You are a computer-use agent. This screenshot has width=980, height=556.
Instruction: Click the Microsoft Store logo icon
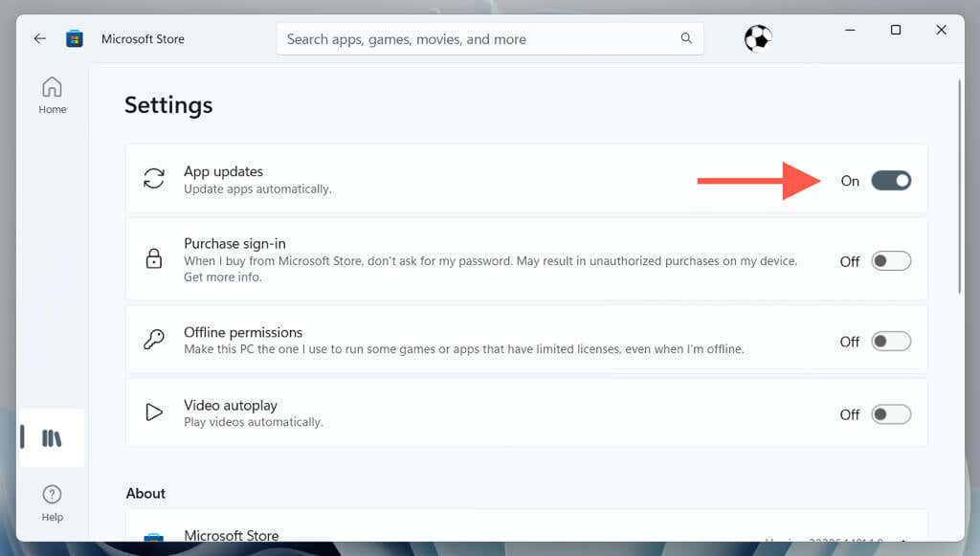(75, 38)
